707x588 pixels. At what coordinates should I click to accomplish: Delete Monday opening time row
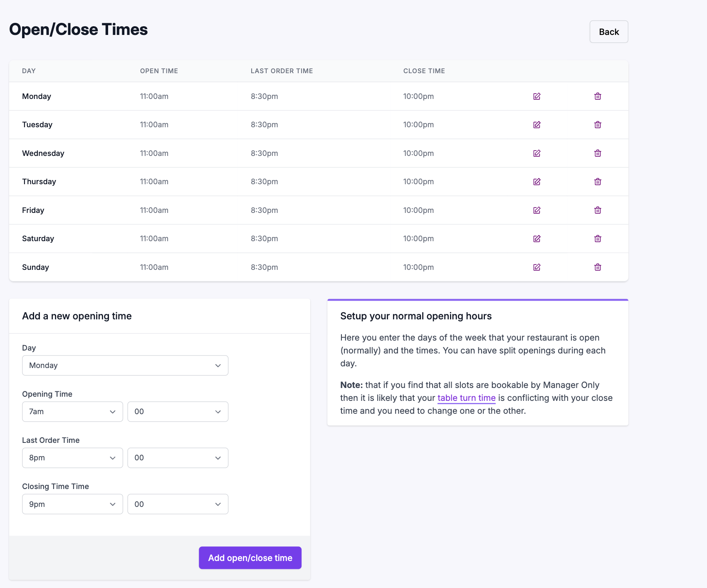tap(598, 96)
